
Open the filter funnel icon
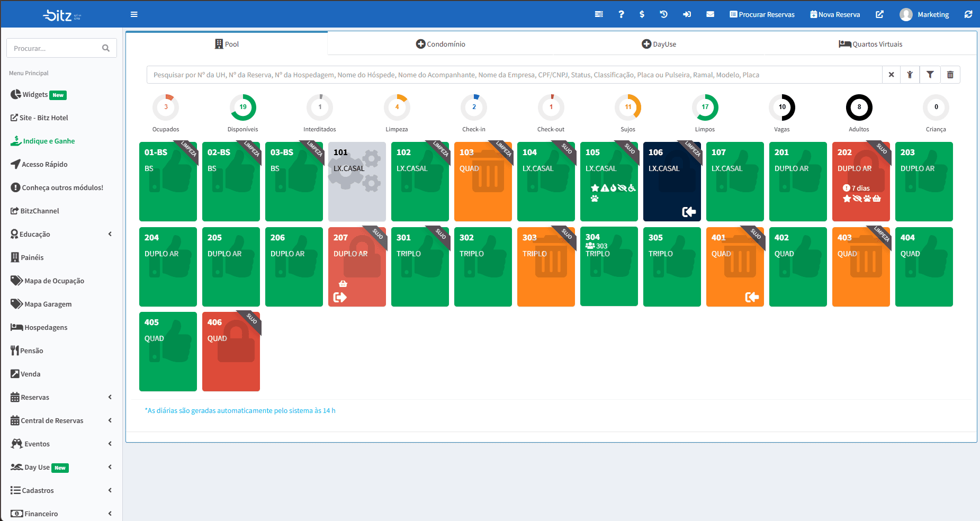click(930, 75)
